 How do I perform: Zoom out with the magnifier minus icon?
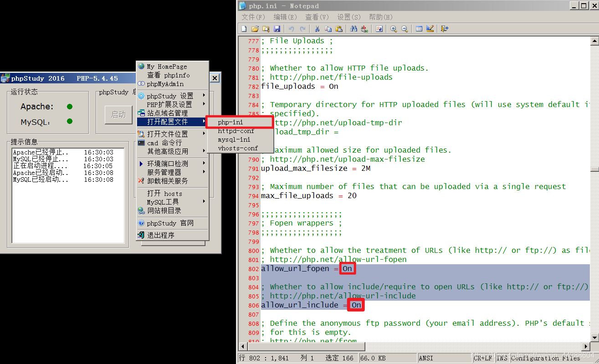[404, 29]
